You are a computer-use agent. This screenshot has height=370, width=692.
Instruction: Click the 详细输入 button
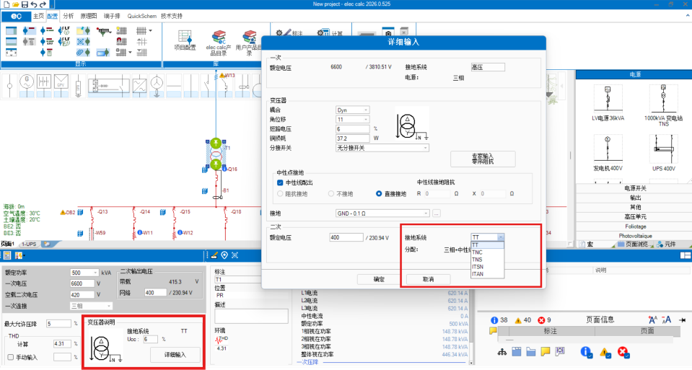[x=175, y=355]
